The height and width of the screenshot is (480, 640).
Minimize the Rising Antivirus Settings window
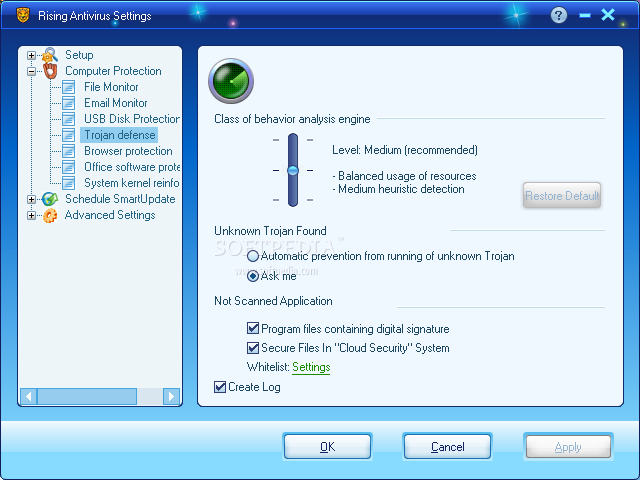pos(585,16)
